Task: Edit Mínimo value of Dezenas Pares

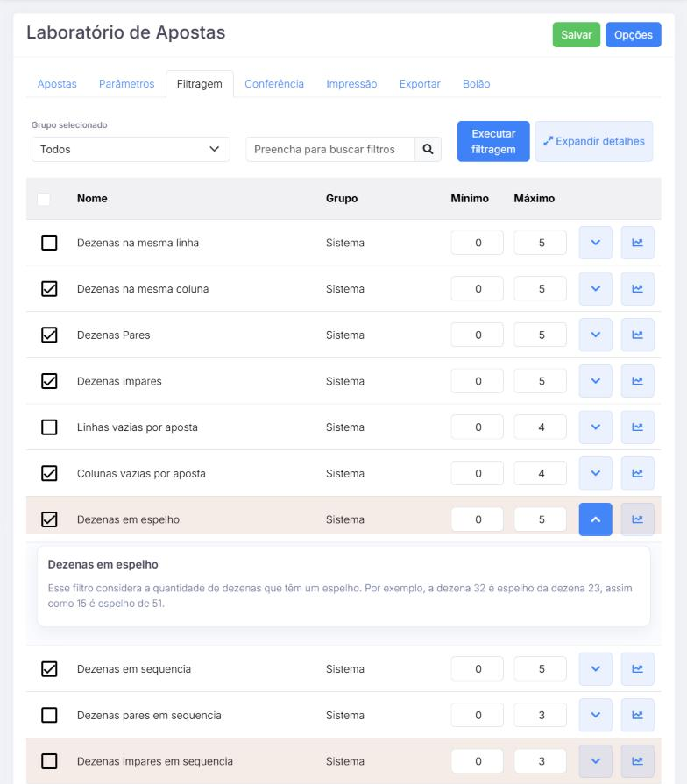Action: (477, 335)
